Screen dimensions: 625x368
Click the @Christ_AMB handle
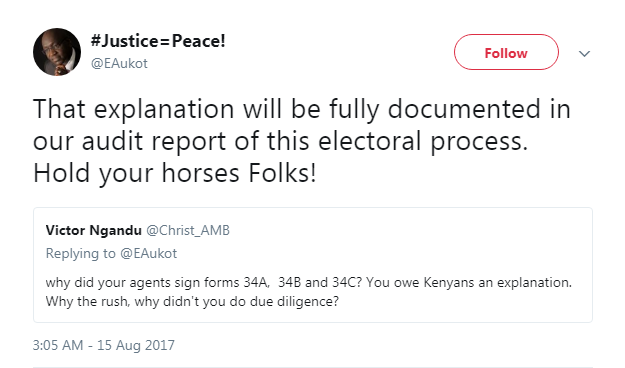188,230
